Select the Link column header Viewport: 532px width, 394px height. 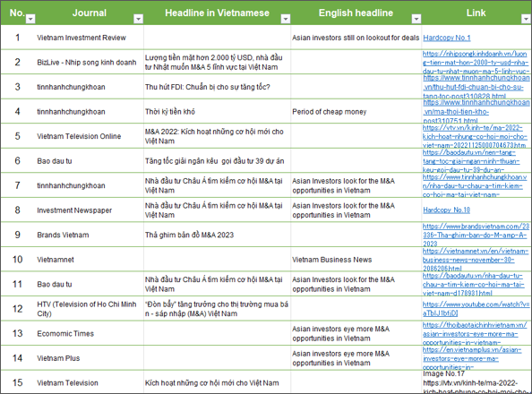[476, 13]
